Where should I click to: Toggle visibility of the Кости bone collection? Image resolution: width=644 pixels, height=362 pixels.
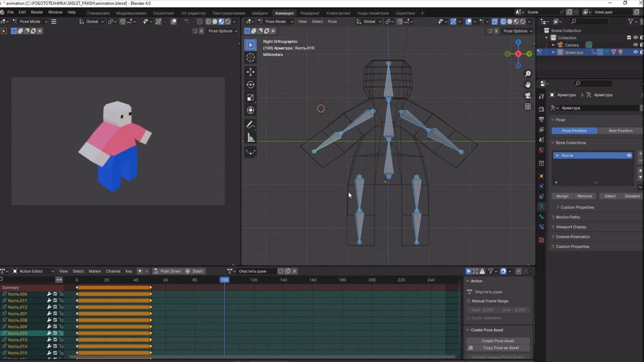[629, 155]
